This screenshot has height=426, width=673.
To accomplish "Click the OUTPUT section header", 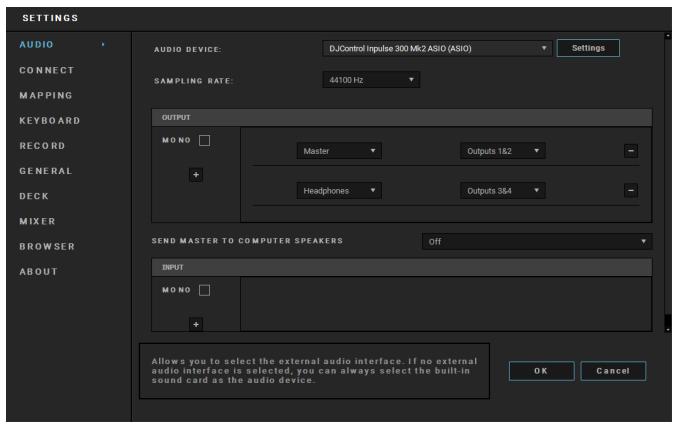I will tap(402, 118).
